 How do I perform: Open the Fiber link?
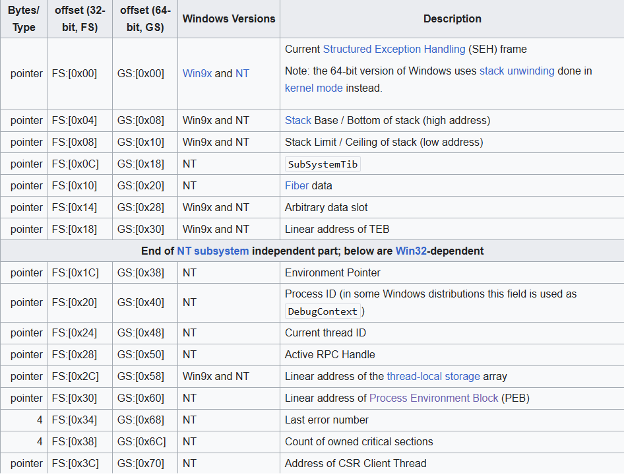point(297,185)
